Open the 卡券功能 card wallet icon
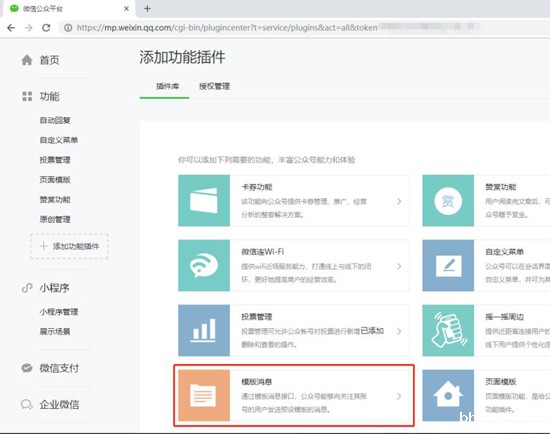The image size is (550, 434). [x=204, y=201]
